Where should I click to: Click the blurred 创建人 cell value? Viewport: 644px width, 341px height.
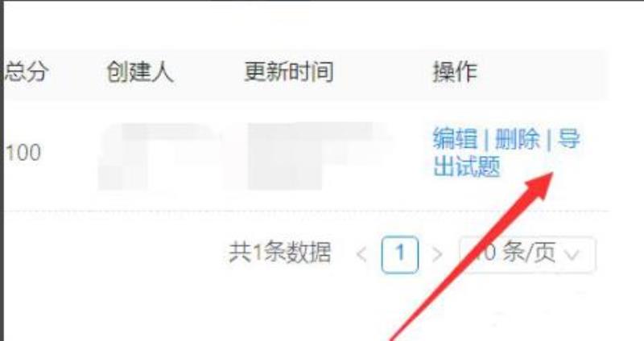point(160,156)
